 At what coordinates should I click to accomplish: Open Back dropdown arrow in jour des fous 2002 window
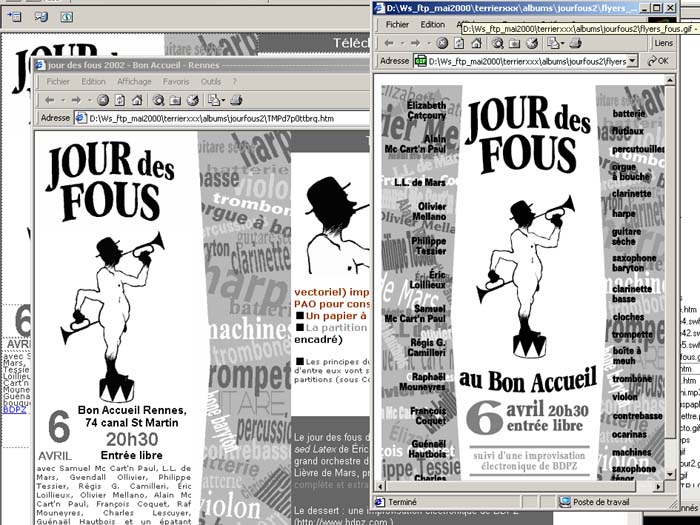63,101
